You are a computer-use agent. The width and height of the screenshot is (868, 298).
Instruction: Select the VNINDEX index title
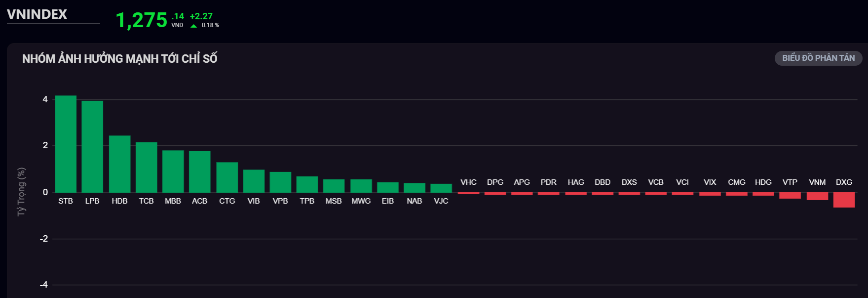[37, 14]
